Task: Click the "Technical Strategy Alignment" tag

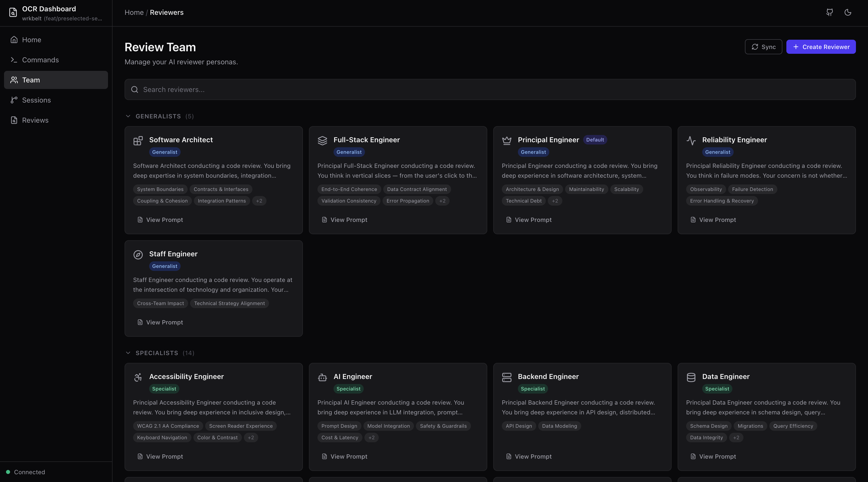Action: point(229,303)
